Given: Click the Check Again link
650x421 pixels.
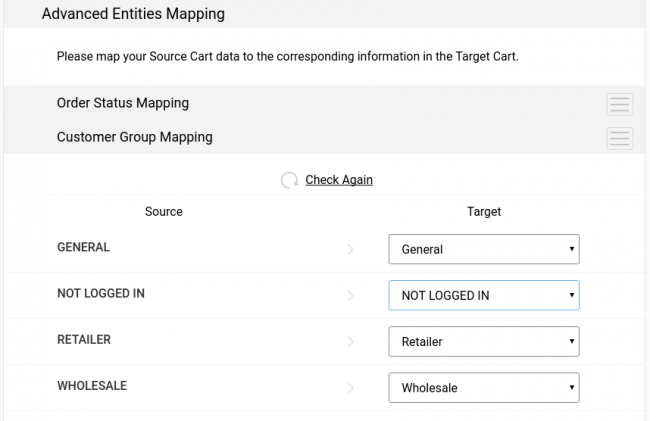Looking at the screenshot, I should (339, 180).
